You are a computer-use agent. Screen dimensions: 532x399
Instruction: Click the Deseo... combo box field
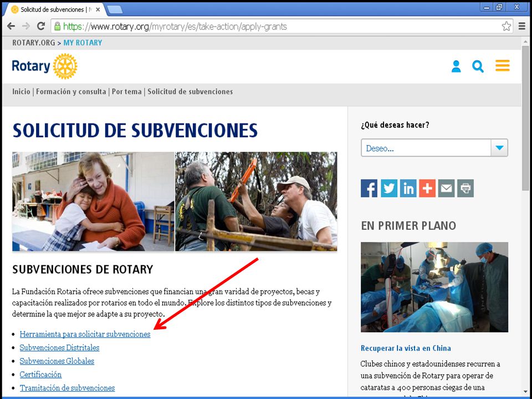434,148
